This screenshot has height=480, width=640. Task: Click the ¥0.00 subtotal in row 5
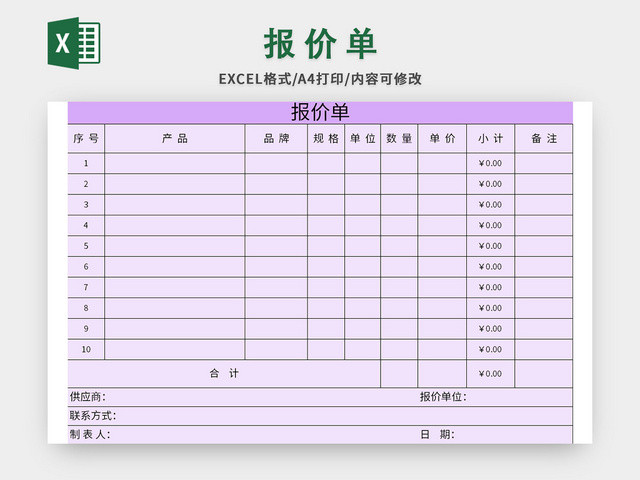point(491,246)
